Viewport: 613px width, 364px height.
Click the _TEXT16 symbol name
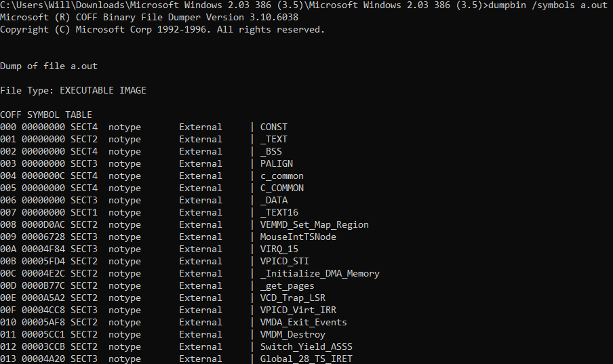[x=279, y=212]
